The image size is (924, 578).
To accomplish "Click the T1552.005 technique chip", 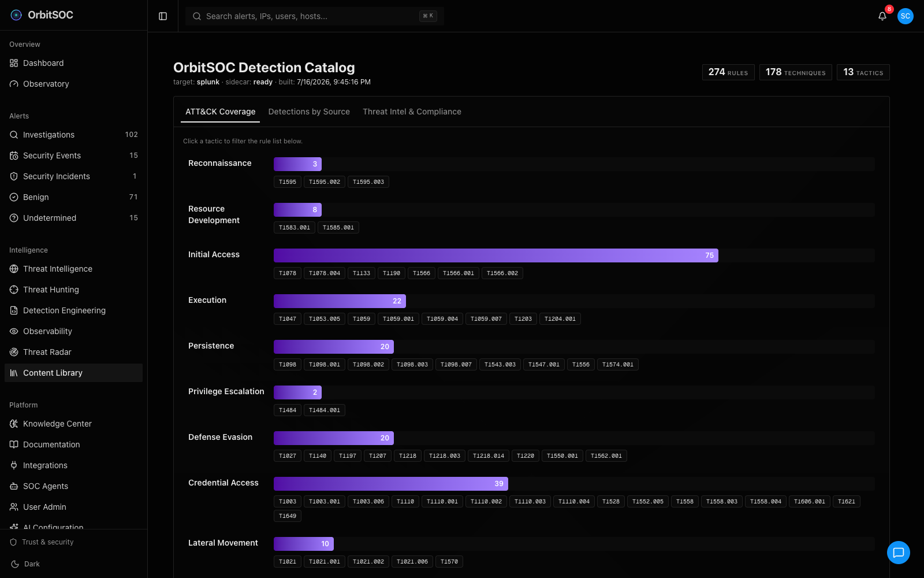I will pyautogui.click(x=648, y=502).
